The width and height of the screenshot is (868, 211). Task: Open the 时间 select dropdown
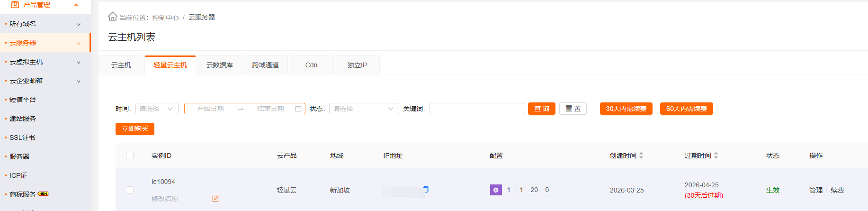(x=157, y=109)
